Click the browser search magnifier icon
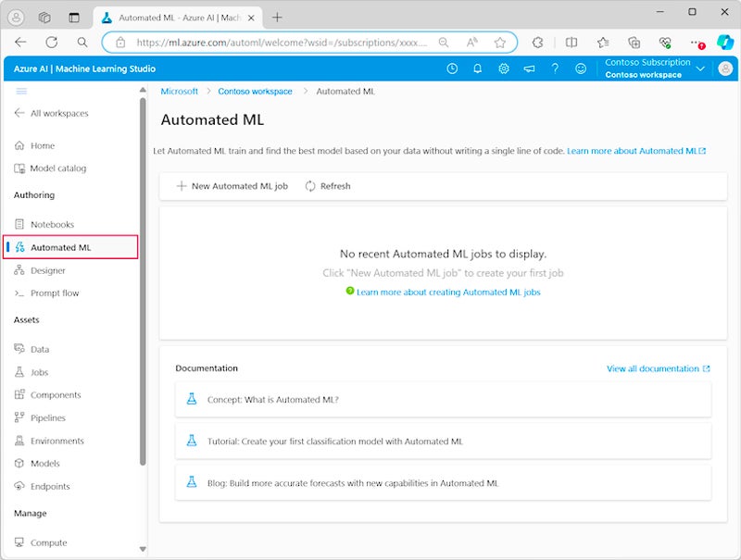Viewport: 741px width, 560px height. pos(82,43)
